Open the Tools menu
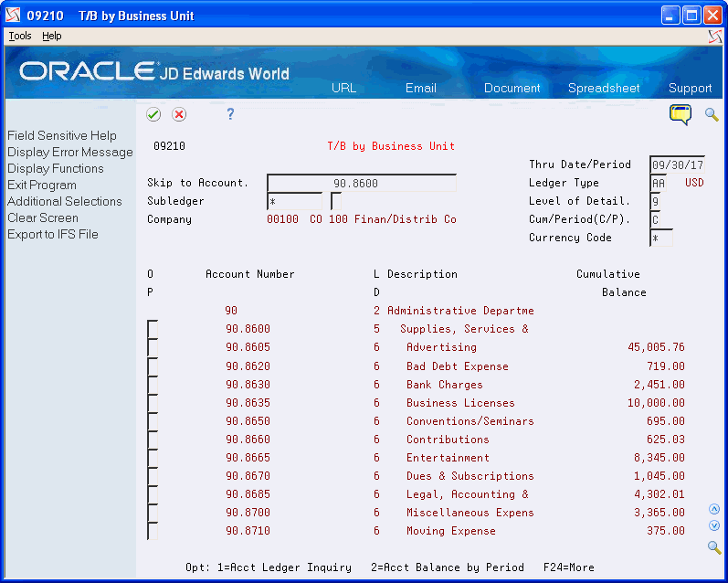 [20, 36]
